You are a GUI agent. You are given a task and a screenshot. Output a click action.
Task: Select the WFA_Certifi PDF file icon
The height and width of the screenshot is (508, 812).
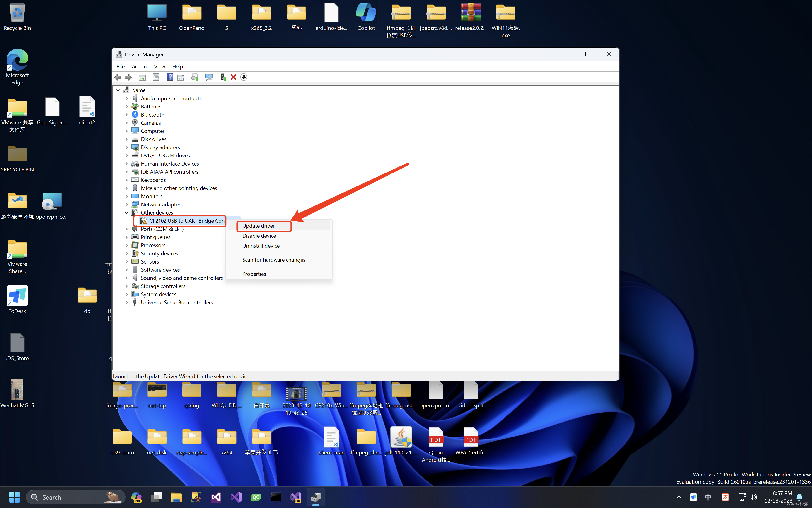[x=470, y=441]
